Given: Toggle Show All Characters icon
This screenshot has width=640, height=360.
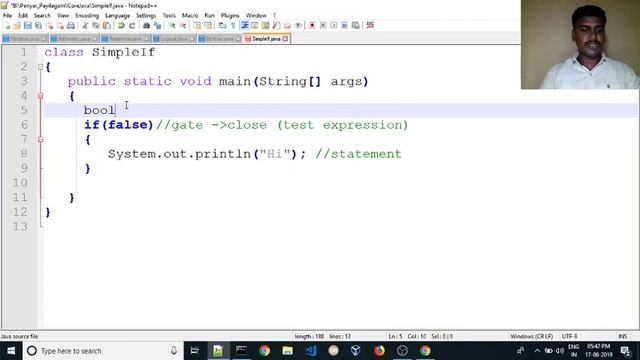Looking at the screenshot, I should coord(234,25).
